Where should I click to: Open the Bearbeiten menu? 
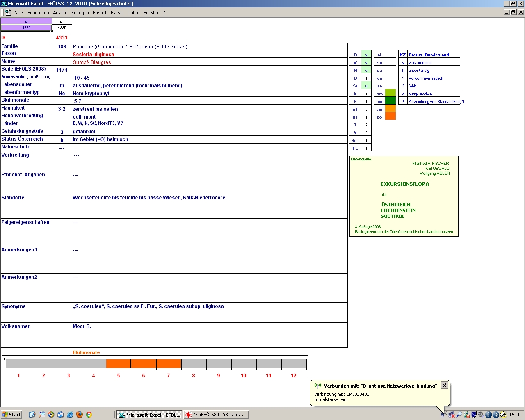[x=38, y=13]
